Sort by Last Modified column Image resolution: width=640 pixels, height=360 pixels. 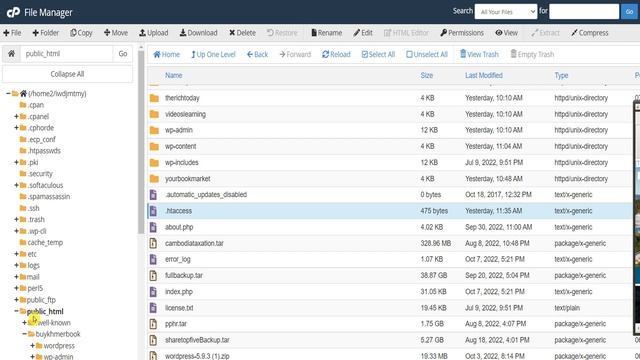pos(484,75)
